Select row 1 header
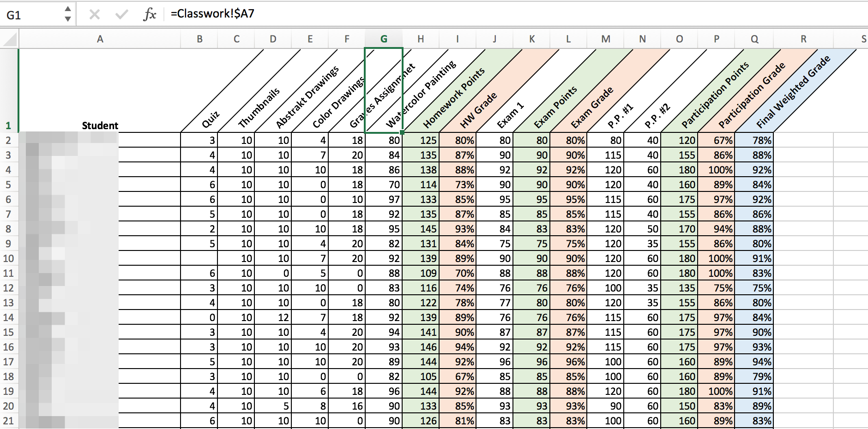 point(8,91)
